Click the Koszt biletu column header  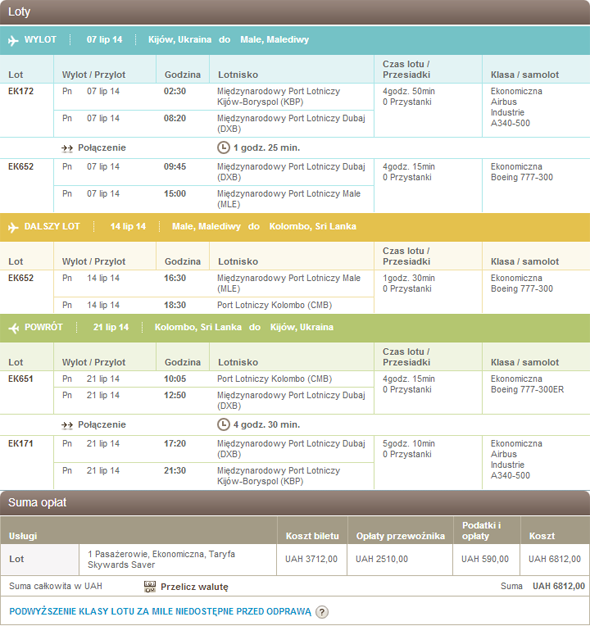click(x=312, y=536)
